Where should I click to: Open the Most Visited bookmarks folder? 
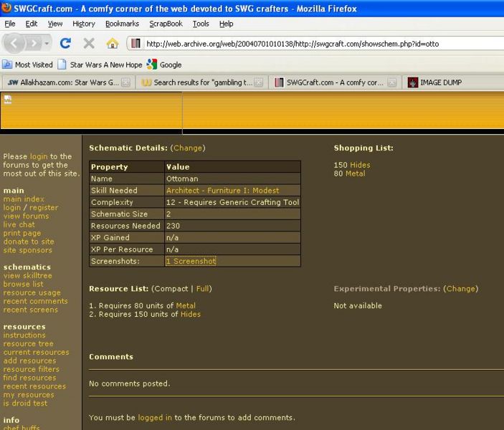(x=29, y=64)
